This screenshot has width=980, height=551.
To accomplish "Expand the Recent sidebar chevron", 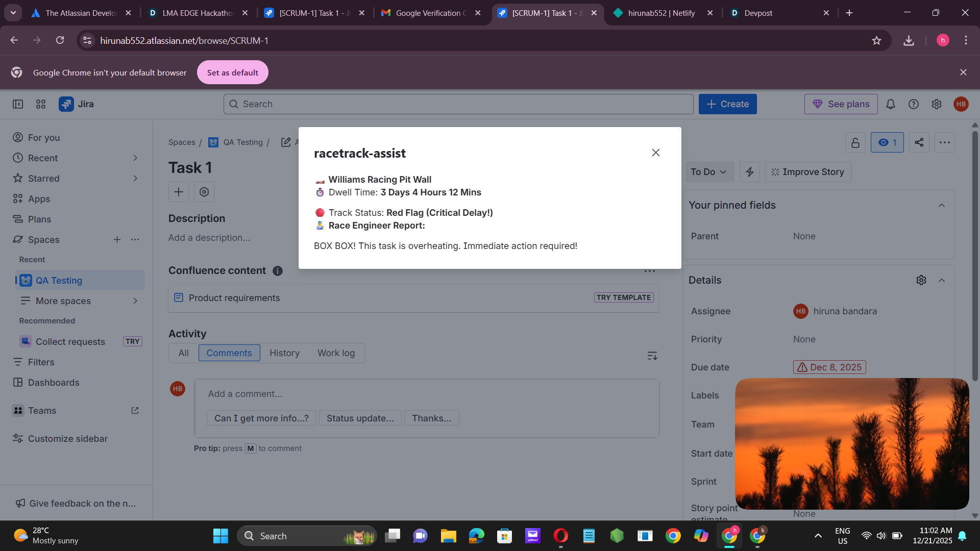I will click(x=135, y=158).
